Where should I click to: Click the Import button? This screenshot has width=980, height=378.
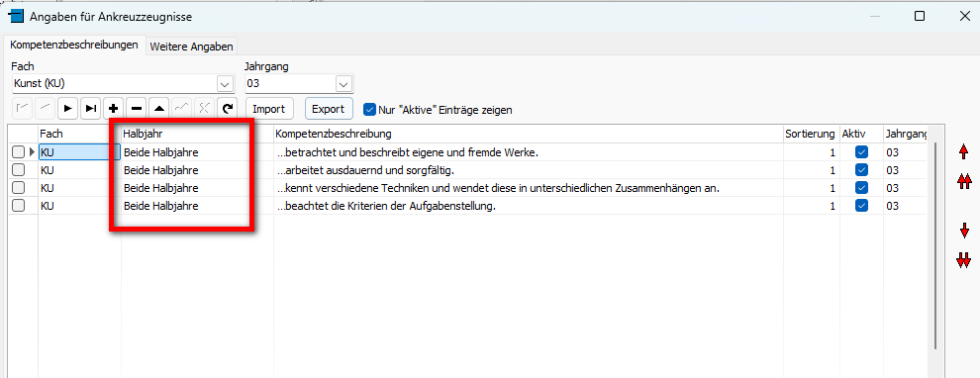coord(268,109)
